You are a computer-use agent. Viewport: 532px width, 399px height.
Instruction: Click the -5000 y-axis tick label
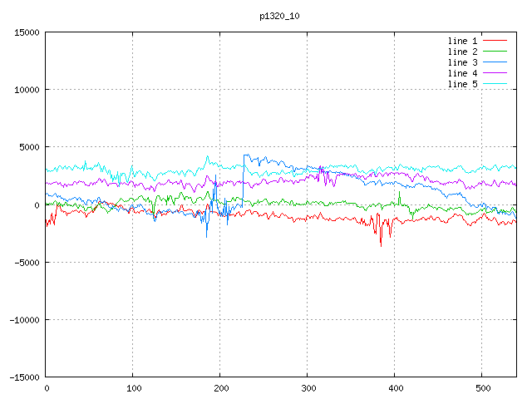(x=27, y=262)
